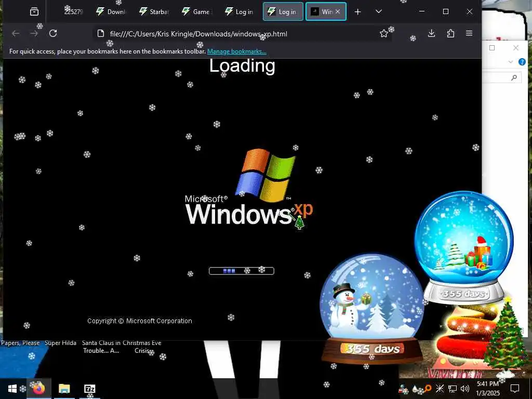The image size is (532, 399).
Task: Reload the windows_xp.html page
Action: (x=53, y=33)
